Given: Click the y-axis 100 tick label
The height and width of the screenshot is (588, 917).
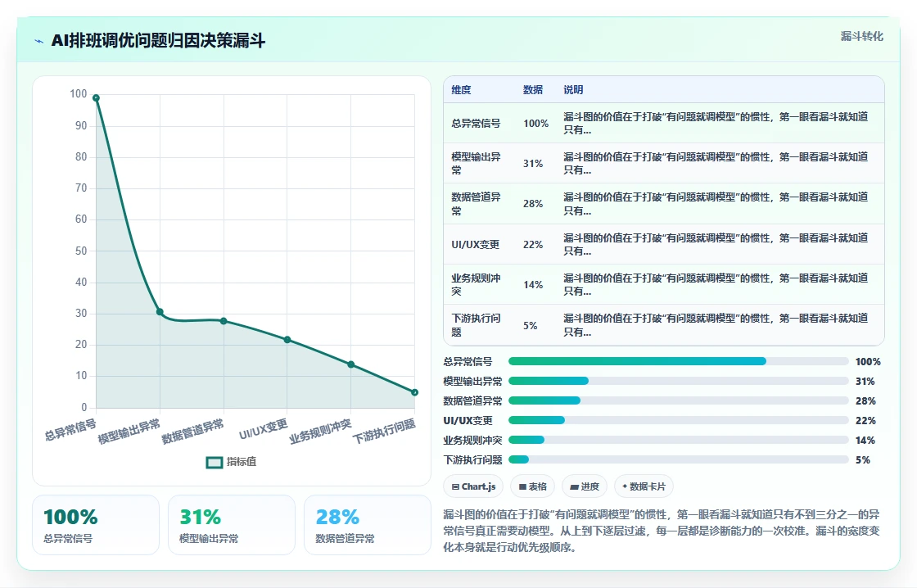Looking at the screenshot, I should pos(79,93).
